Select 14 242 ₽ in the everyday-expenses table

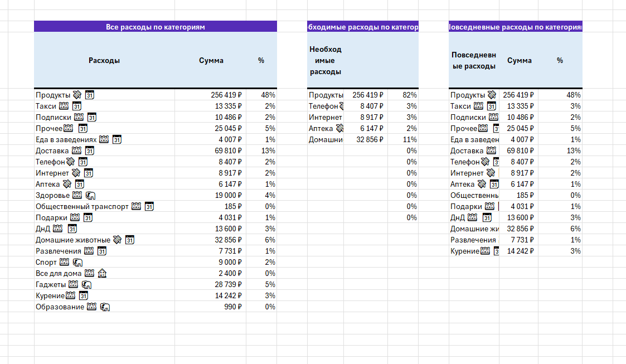pos(518,251)
